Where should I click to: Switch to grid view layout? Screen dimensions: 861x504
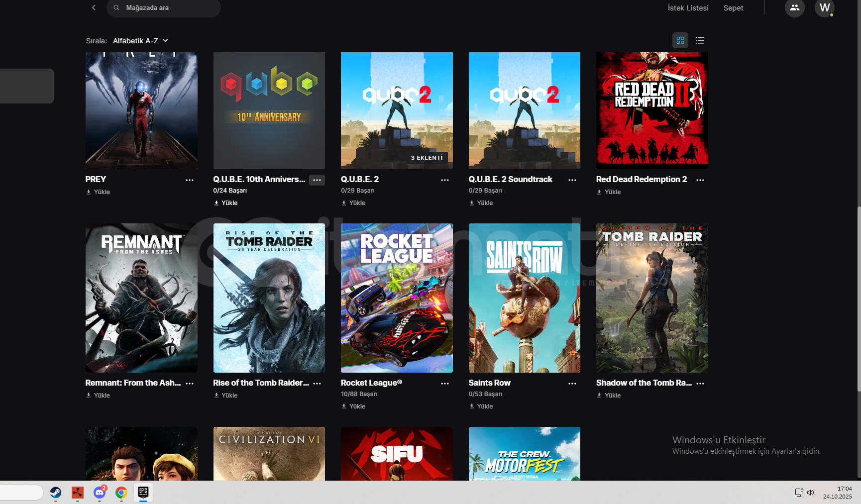[x=680, y=40]
